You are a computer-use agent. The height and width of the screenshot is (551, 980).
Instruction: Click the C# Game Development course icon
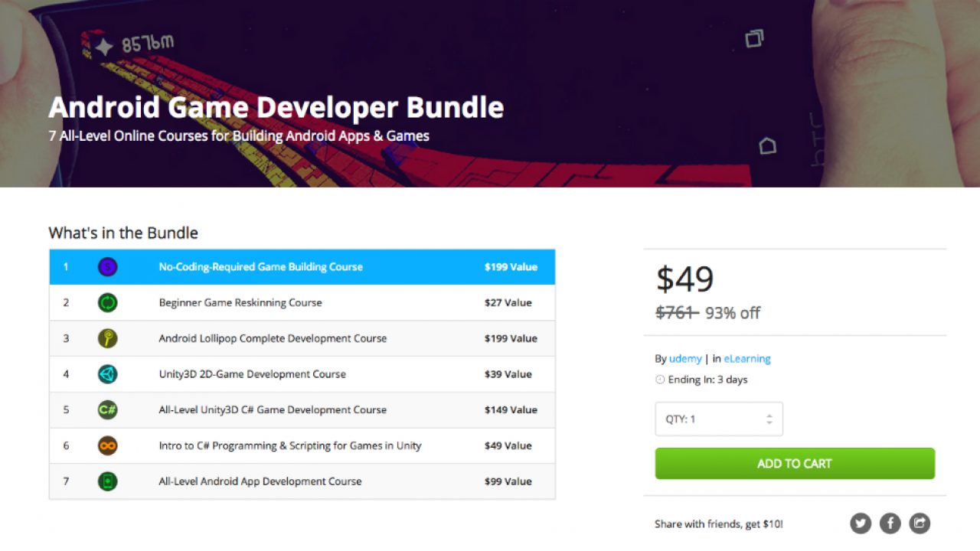(x=107, y=410)
